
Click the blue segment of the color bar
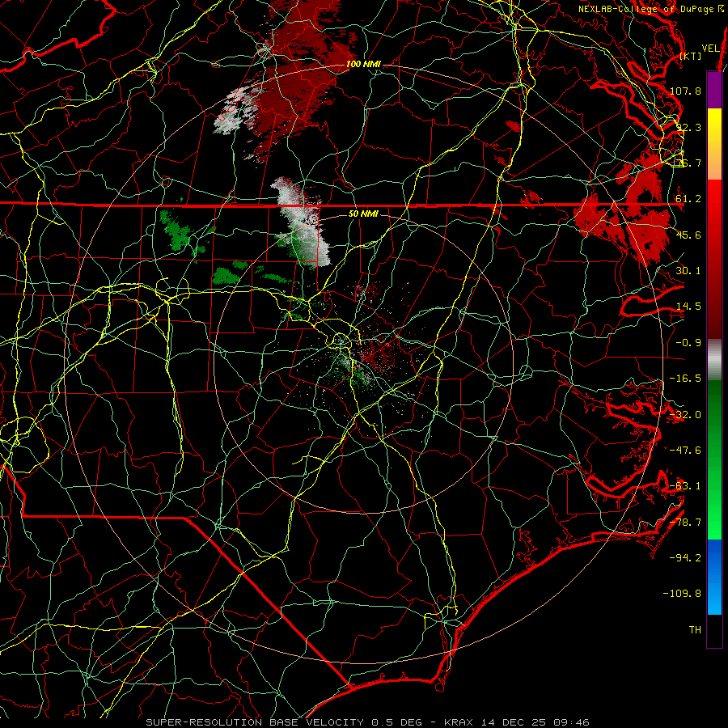point(714,577)
